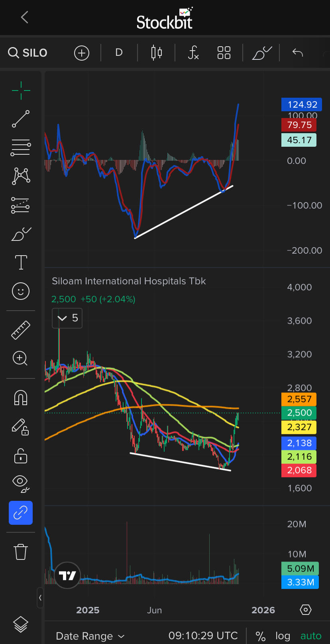The image size is (330, 644).
Task: Click the green 5.09M volume label
Action: 300,569
